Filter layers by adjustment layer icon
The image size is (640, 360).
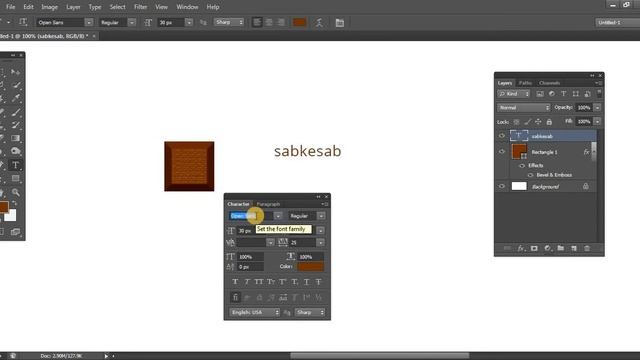tap(551, 94)
